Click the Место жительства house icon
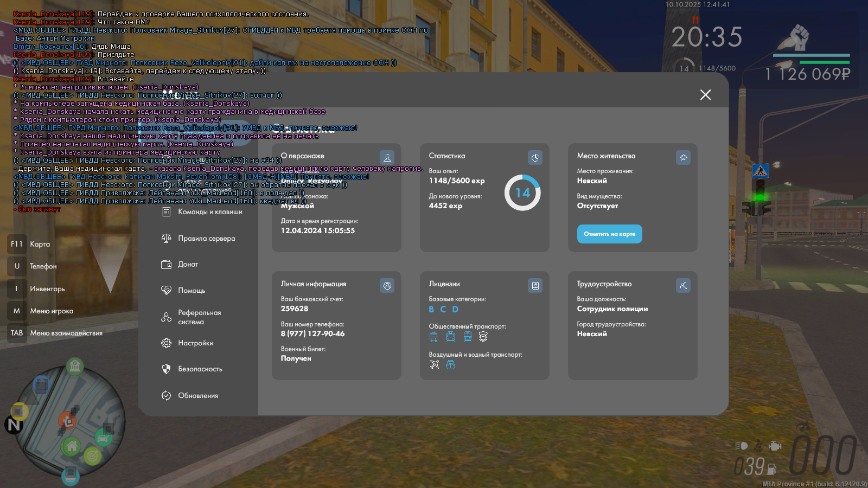Viewport: 868px width, 488px height. [x=684, y=158]
